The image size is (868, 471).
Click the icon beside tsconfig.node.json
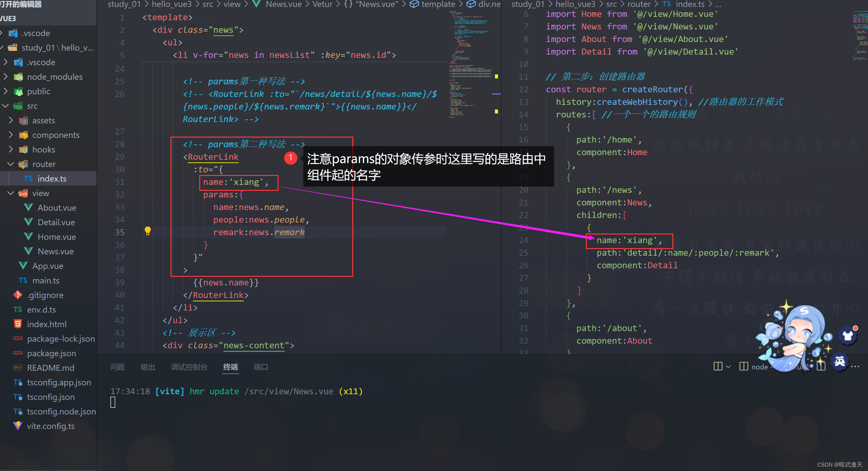click(18, 411)
